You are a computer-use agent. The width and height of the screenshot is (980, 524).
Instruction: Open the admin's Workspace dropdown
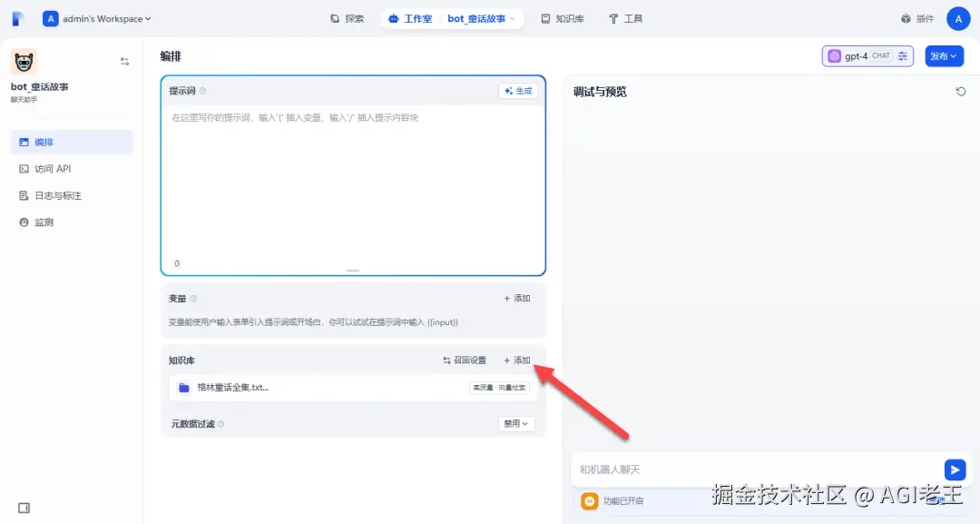[97, 19]
